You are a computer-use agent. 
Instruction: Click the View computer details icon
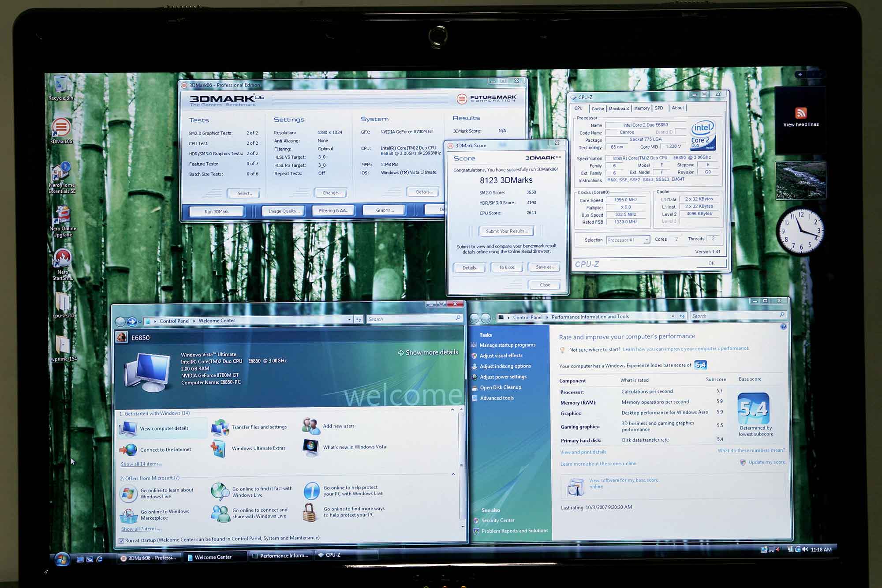tap(129, 428)
